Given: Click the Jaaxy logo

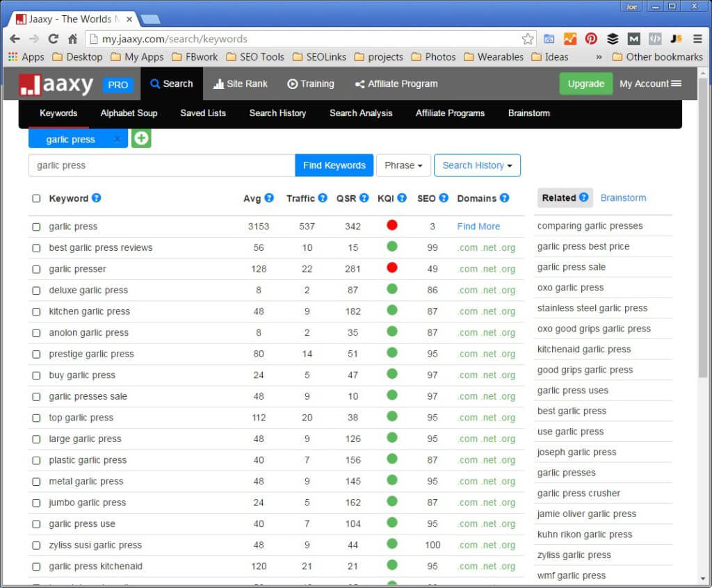Looking at the screenshot, I should [56, 85].
